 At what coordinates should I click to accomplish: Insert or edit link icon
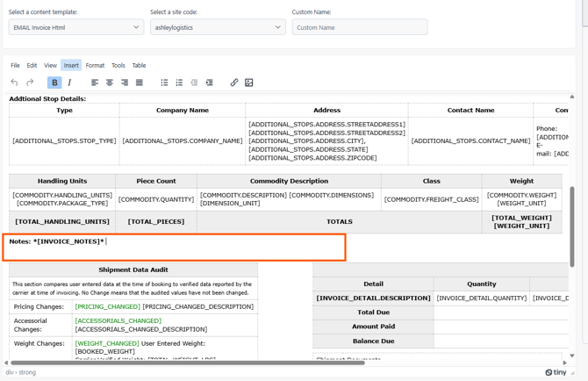tap(234, 83)
